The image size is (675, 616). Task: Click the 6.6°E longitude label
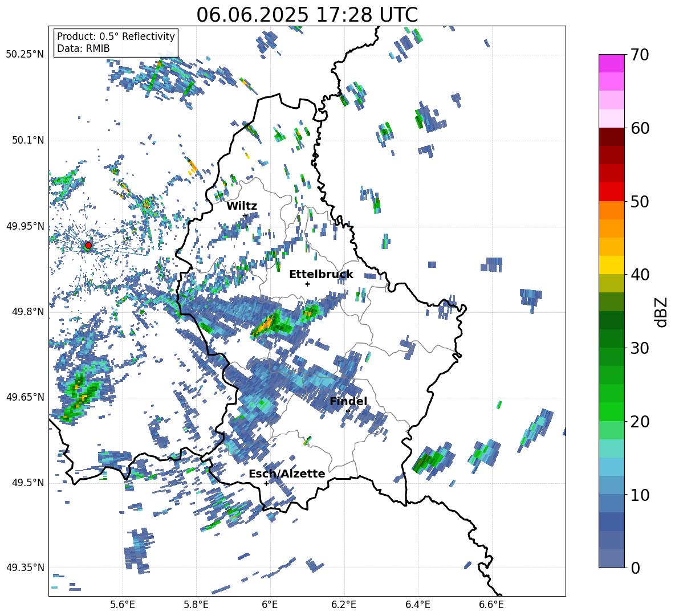[491, 605]
